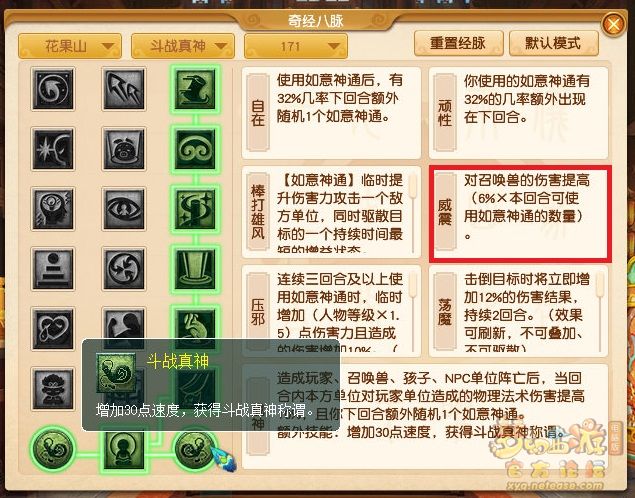The width and height of the screenshot is (635, 498).
Task: Select the triple arrows skill icon
Action: click(124, 89)
